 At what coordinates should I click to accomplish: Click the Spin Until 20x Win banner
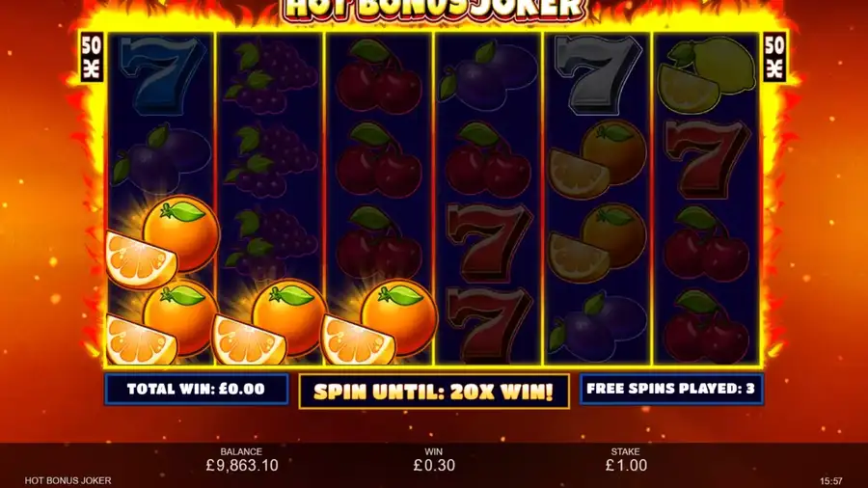(x=434, y=392)
